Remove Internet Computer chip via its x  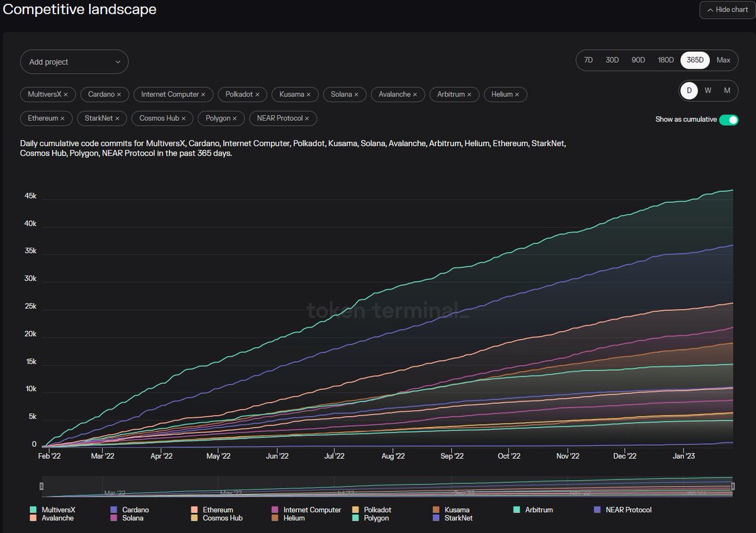203,95
